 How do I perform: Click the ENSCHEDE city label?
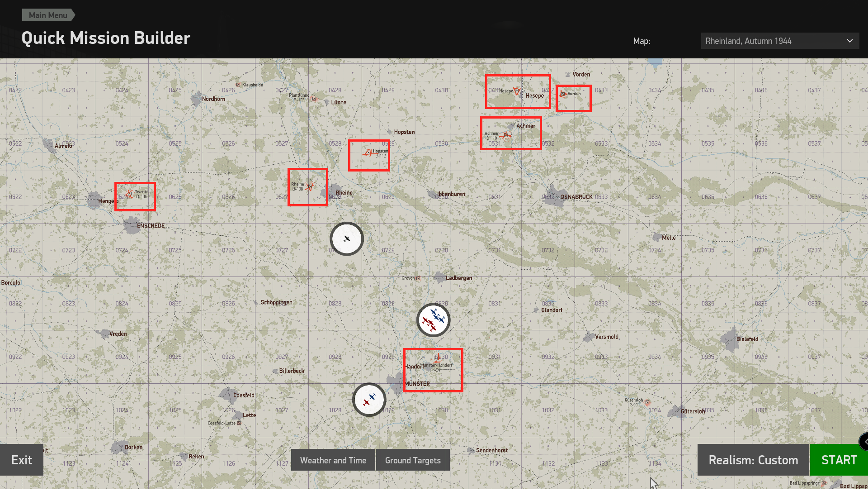coord(151,226)
